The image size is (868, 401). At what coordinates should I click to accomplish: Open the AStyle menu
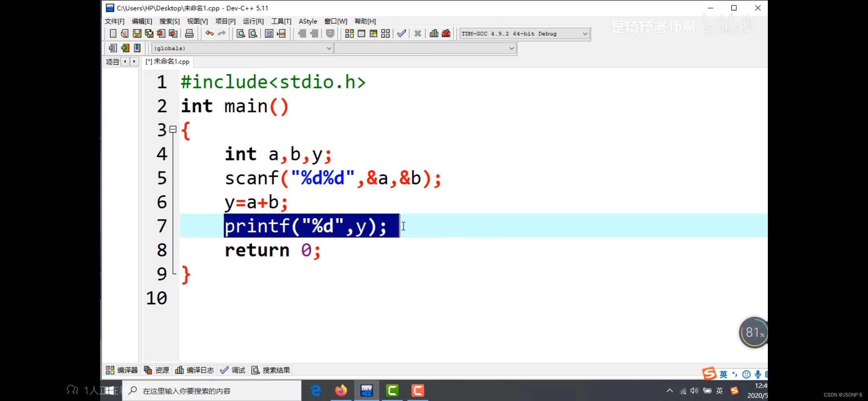308,21
